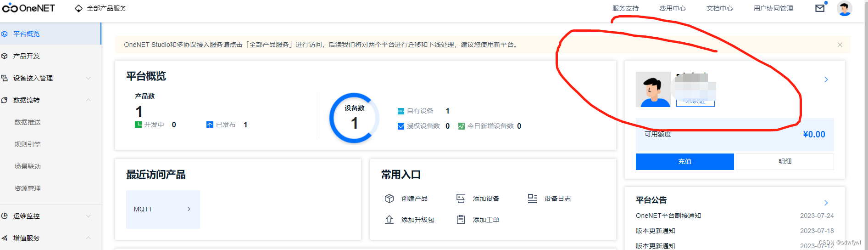868x250 pixels.
Task: Open account details arrow in profile card
Action: tap(826, 80)
